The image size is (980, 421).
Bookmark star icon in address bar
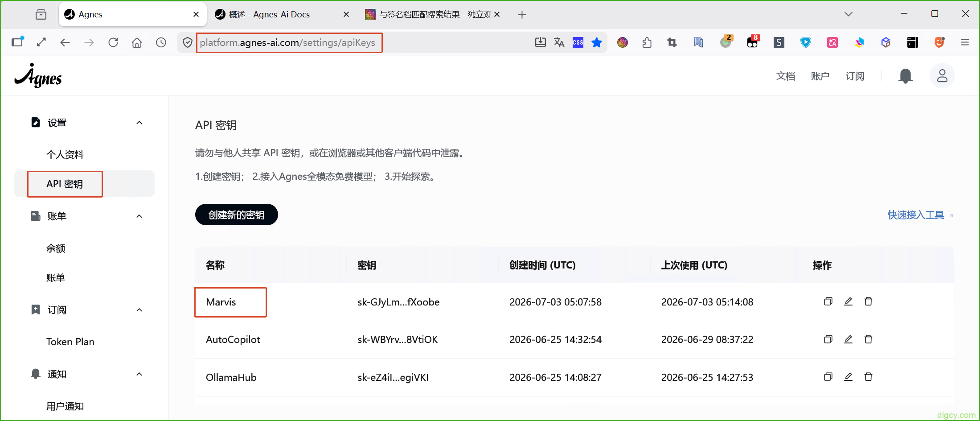tap(597, 42)
